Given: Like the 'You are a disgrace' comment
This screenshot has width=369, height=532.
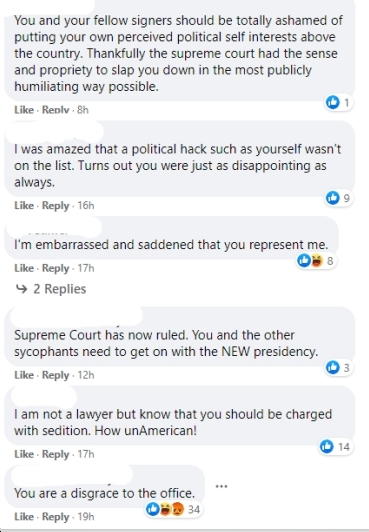Looking at the screenshot, I should pos(24,517).
